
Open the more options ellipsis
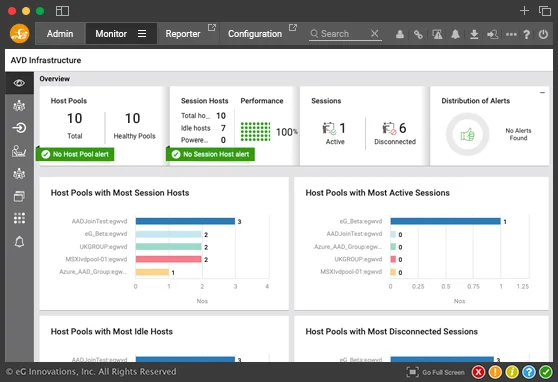[511, 34]
